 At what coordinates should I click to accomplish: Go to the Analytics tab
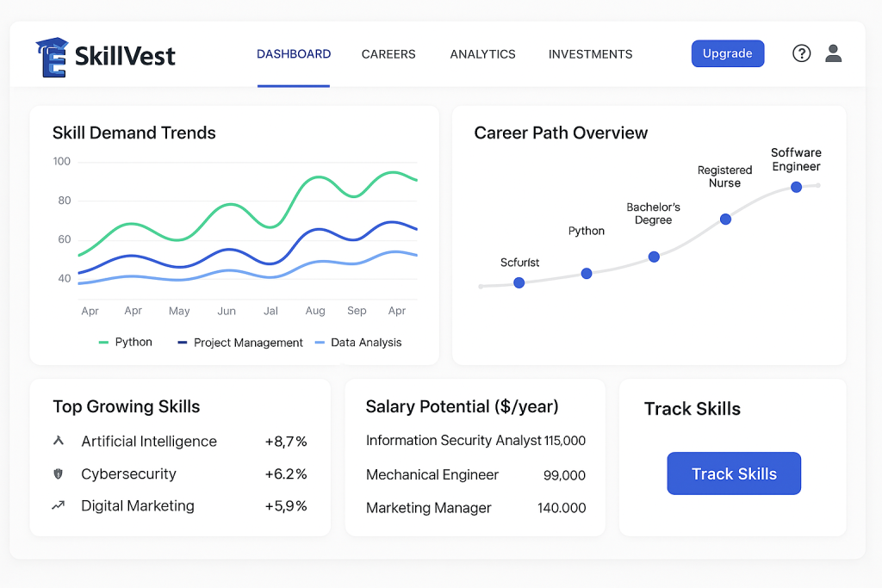point(482,54)
